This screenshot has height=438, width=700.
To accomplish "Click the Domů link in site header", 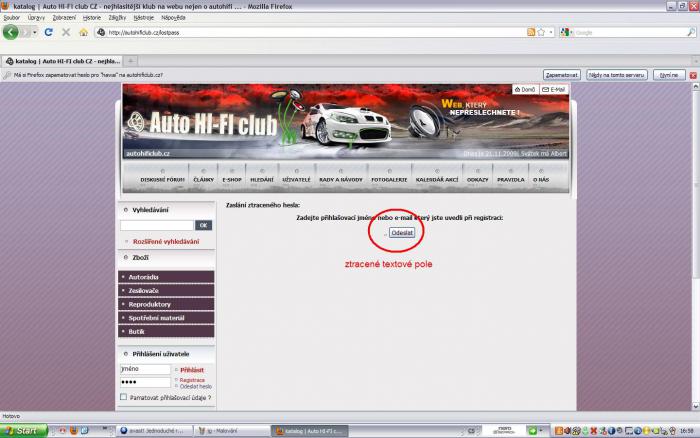I will 525,89.
